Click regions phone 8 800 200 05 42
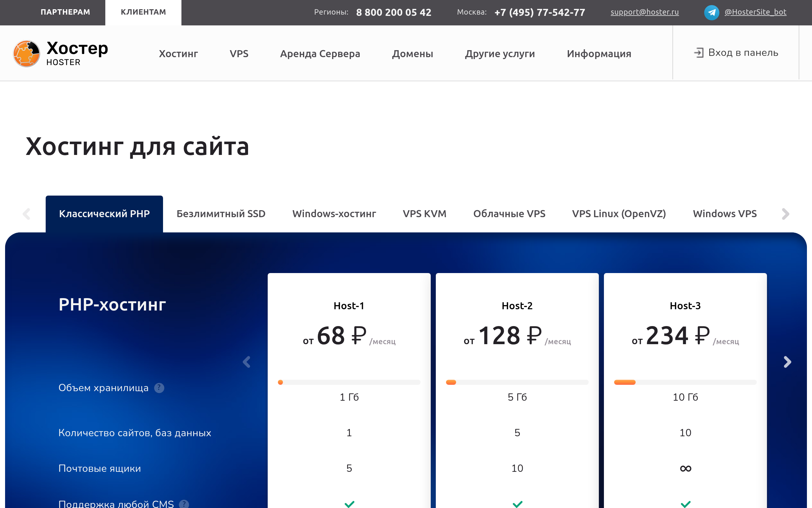Screen dimensions: 812x508 pyautogui.click(x=394, y=12)
